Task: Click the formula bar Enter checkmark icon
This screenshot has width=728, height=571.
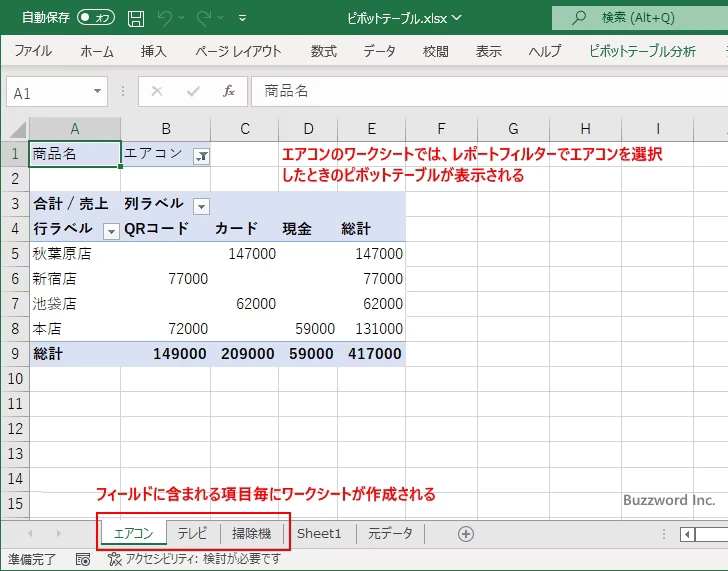Action: point(193,91)
